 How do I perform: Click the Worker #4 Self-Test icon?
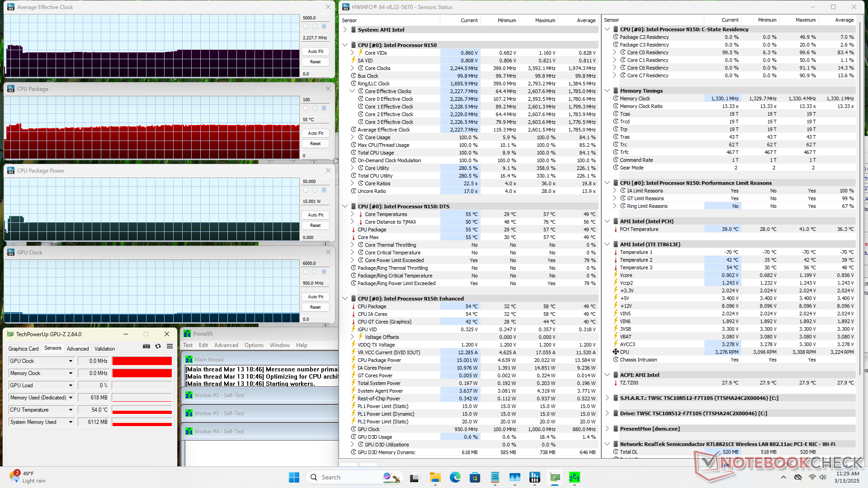point(189,432)
